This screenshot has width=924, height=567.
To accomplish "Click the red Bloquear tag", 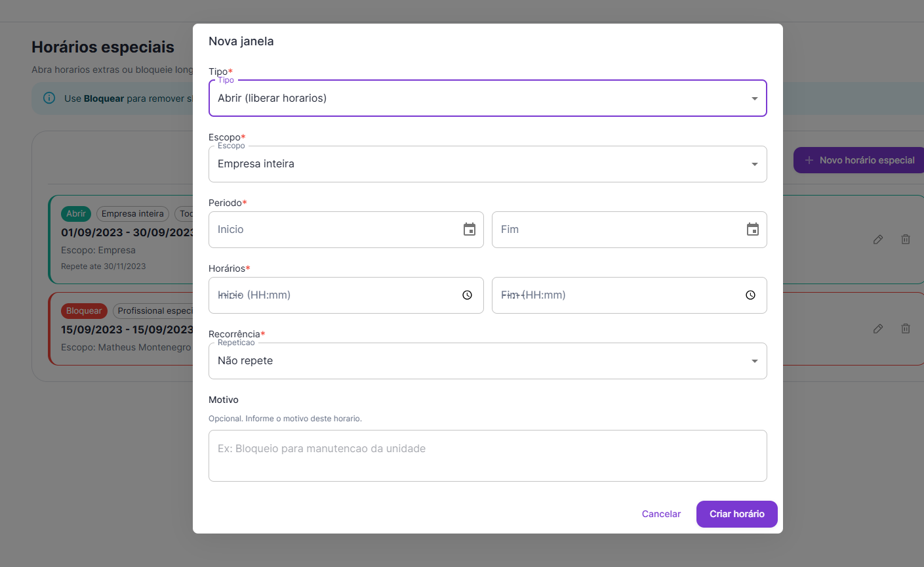I will (x=84, y=311).
